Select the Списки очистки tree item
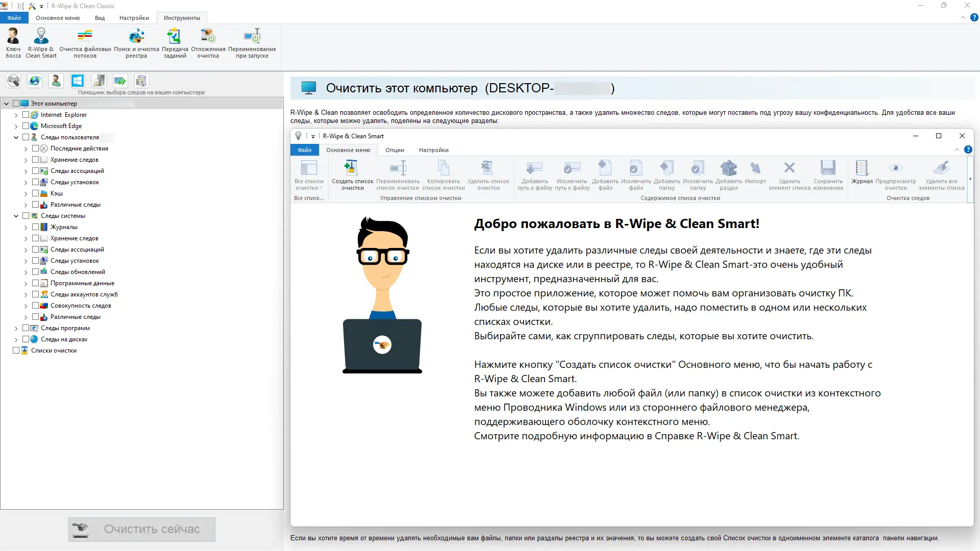The image size is (980, 551). pos(54,350)
